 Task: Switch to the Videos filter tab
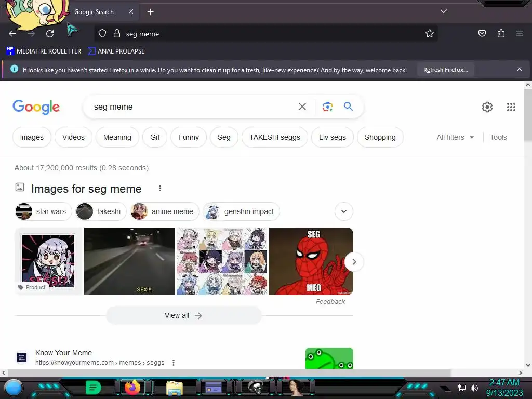tap(73, 137)
